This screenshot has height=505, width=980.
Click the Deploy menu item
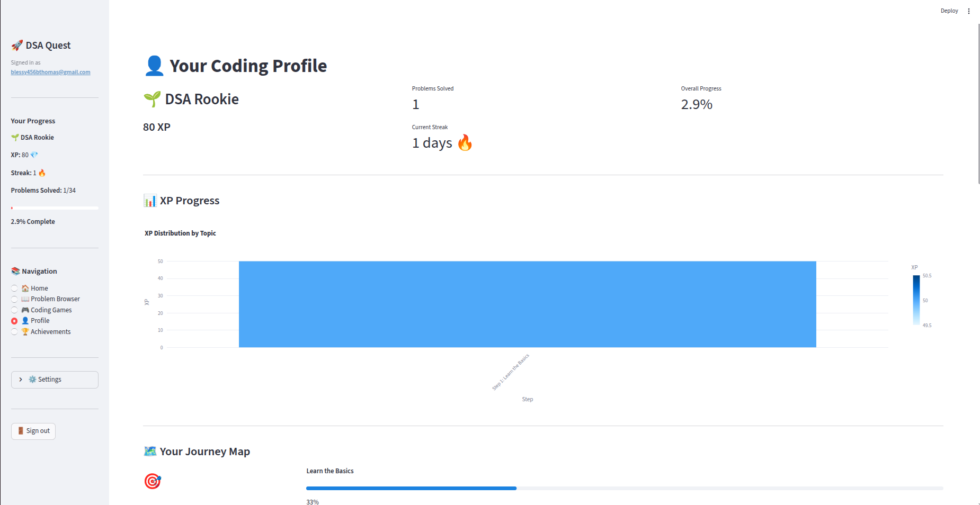949,11
